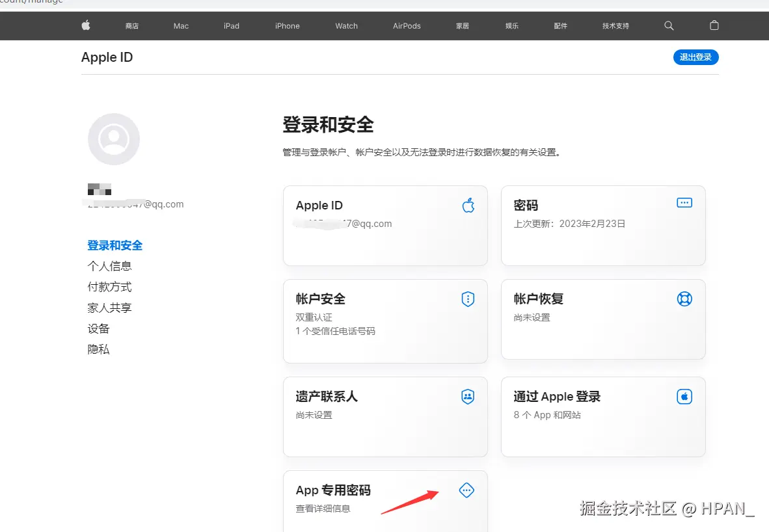This screenshot has height=532, width=769.
Task: Click the shield icon in 帐户安全 card
Action: click(468, 299)
